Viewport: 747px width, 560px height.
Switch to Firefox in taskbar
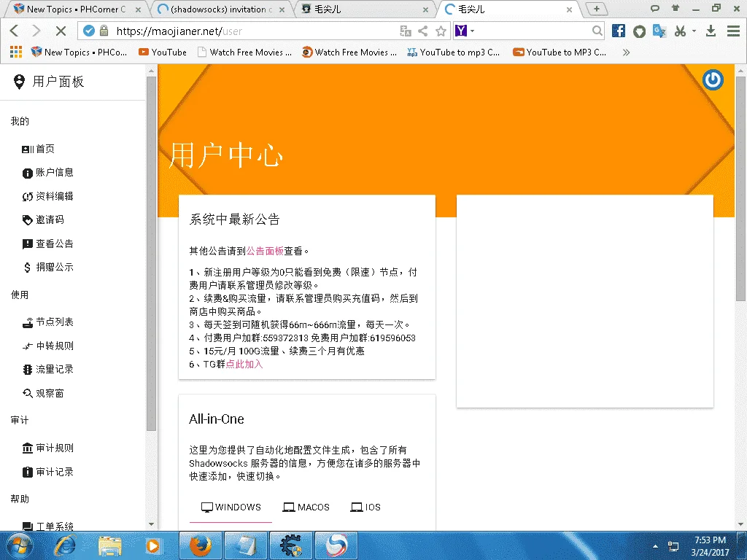coord(201,545)
